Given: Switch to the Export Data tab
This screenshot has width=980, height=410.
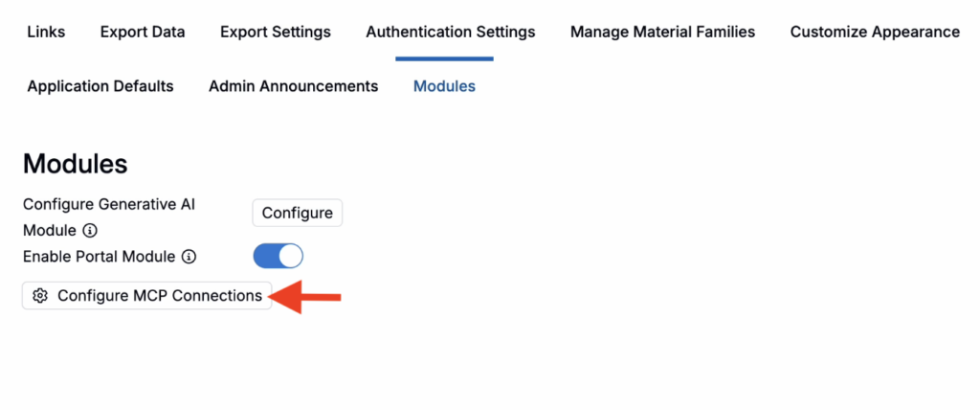Looking at the screenshot, I should (x=143, y=32).
